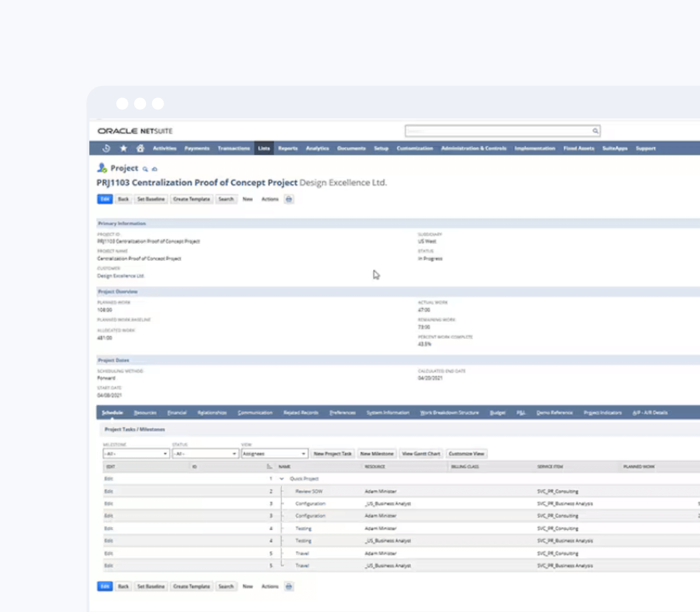Click the bottom blue Edit button
This screenshot has height=612, width=700.
pyautogui.click(x=105, y=587)
